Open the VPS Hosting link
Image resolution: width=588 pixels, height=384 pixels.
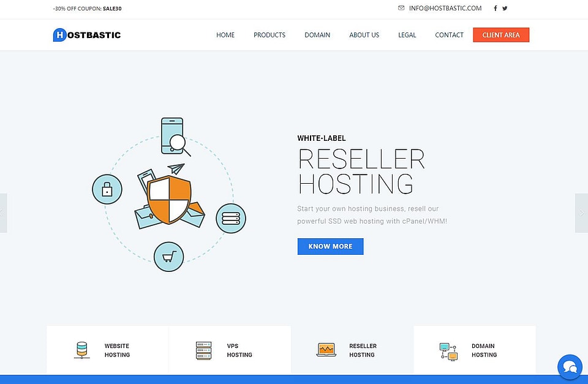click(x=239, y=350)
